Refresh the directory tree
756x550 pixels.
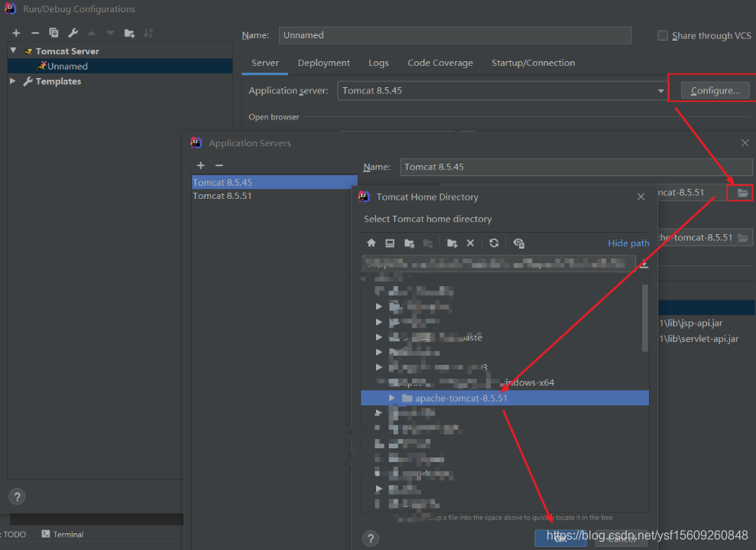point(494,243)
